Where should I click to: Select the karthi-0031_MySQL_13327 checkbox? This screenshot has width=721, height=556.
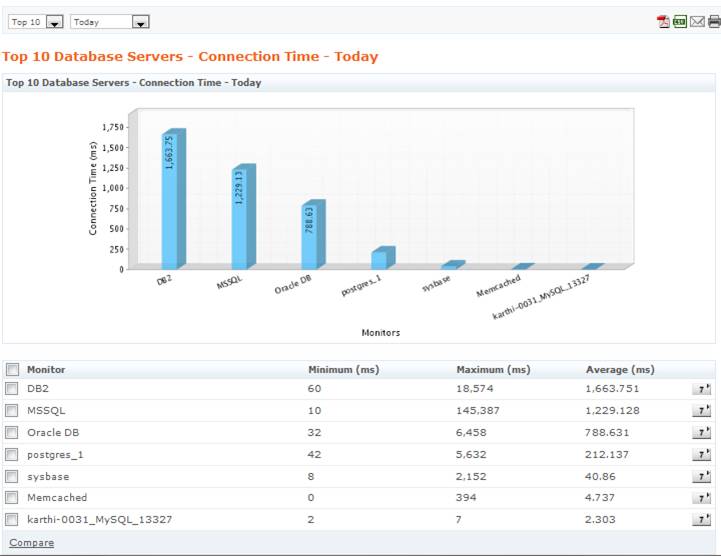11,520
